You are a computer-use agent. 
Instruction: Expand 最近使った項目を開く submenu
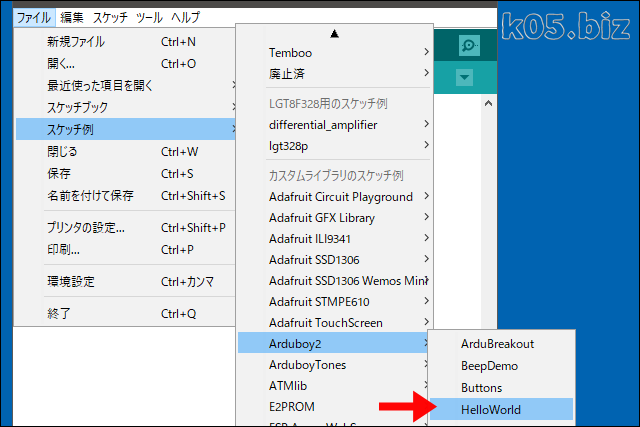125,85
